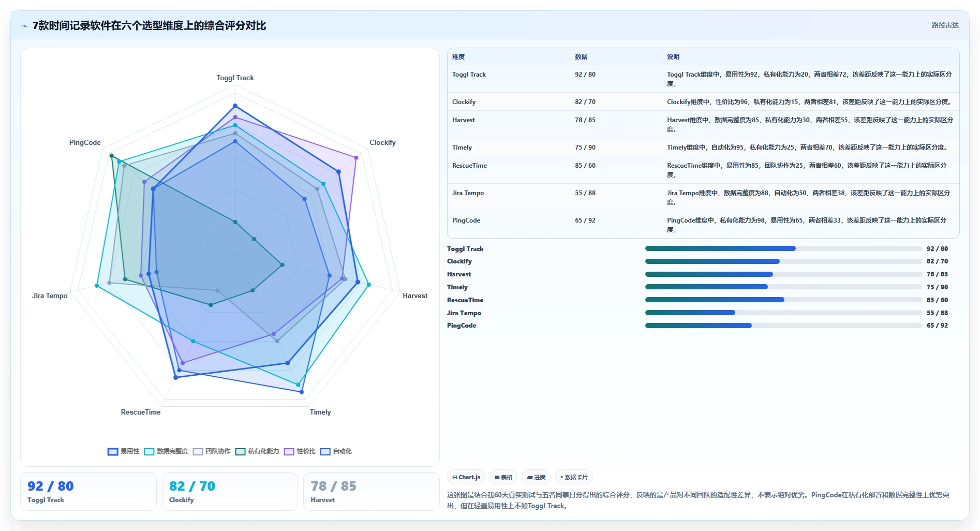The height and width of the screenshot is (531, 980).
Task: Click the summary paragraph about 60天真实测试
Action: (699, 500)
